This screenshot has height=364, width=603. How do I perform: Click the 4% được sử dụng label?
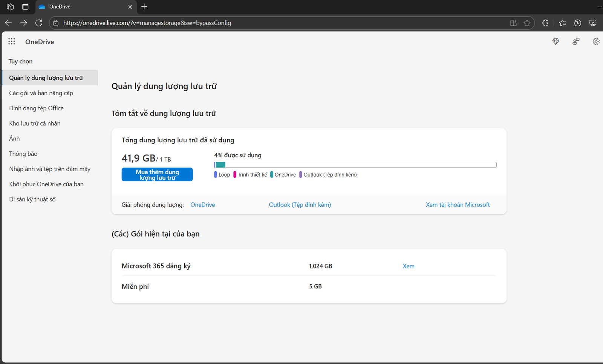click(238, 155)
